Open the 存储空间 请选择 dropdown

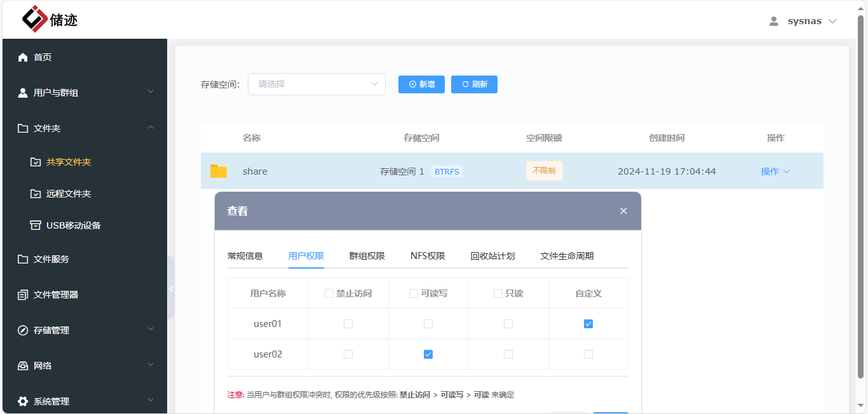click(316, 84)
